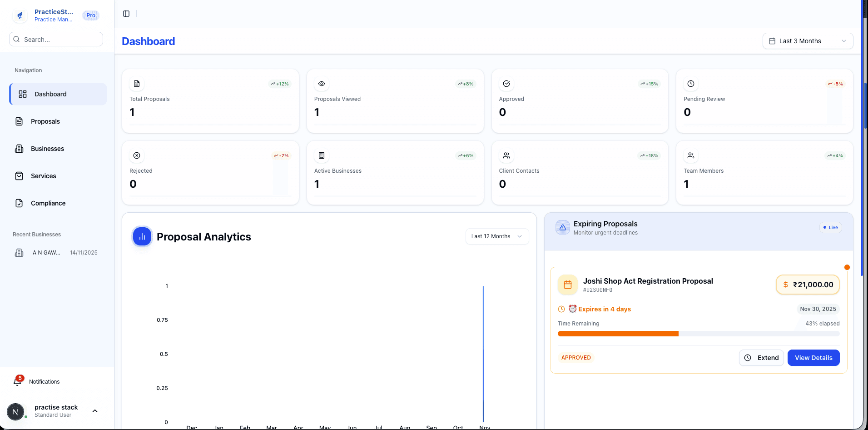Viewport: 868px width, 430px height.
Task: Click the Live status indicator toggle
Action: (x=830, y=227)
